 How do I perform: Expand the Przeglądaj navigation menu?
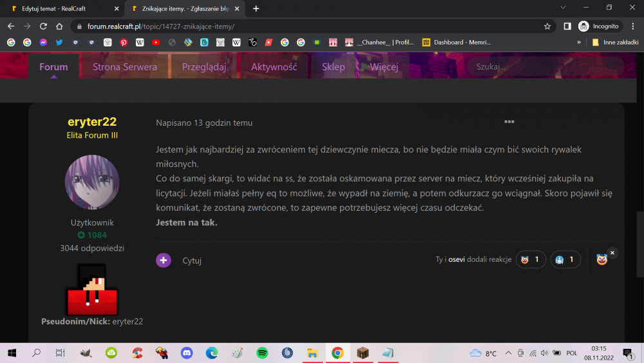pyautogui.click(x=204, y=66)
